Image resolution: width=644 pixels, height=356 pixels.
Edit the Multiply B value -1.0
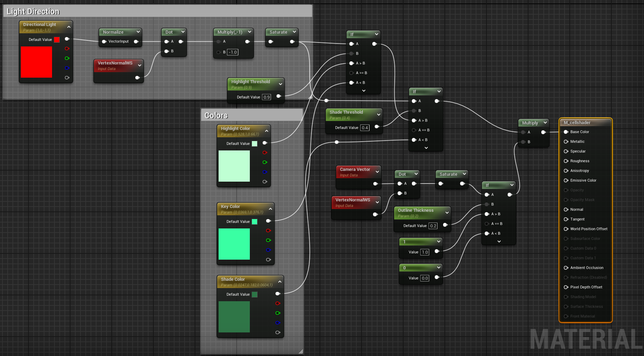[x=233, y=52]
